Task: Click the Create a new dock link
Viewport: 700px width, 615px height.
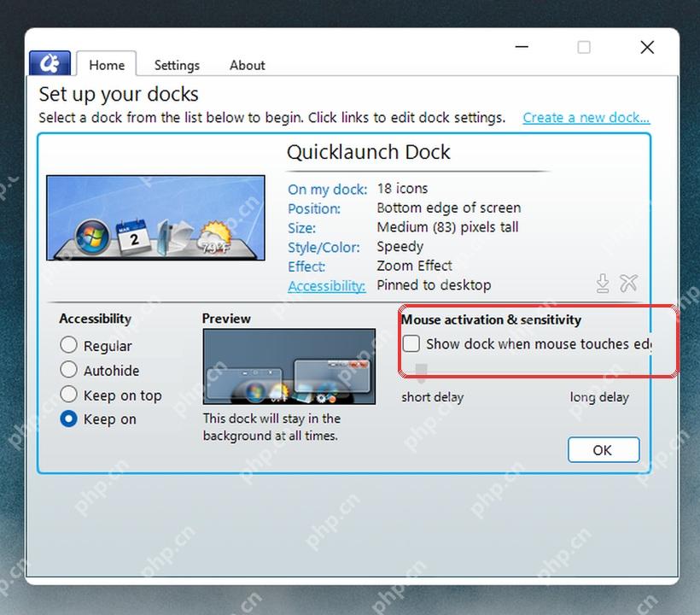Action: point(586,118)
